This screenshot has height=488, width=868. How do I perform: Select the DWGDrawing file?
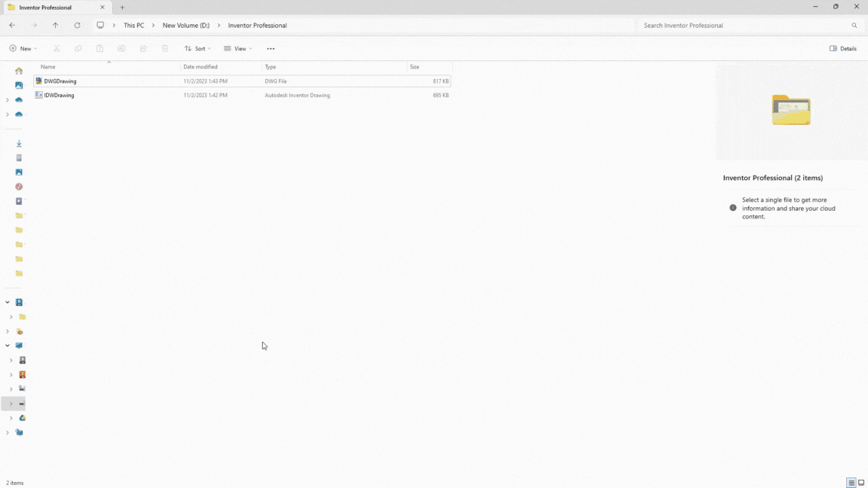(60, 81)
